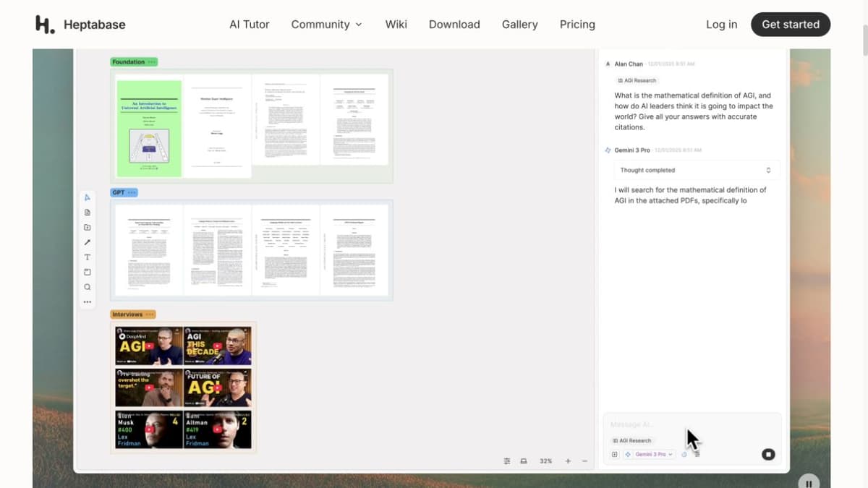Zoom out with the minus icon
868x488 pixels.
pos(584,461)
